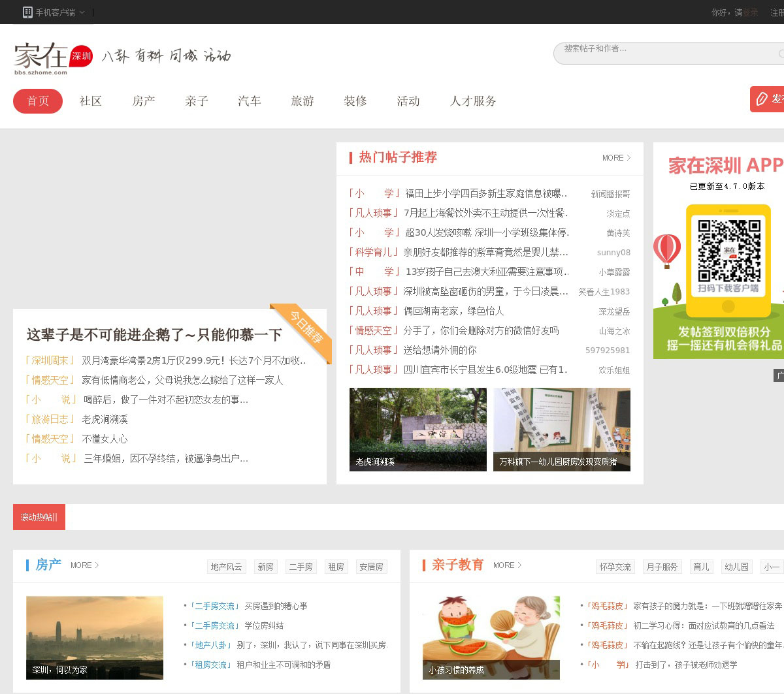
Task: Select the 首页 navigation tab
Action: [38, 101]
